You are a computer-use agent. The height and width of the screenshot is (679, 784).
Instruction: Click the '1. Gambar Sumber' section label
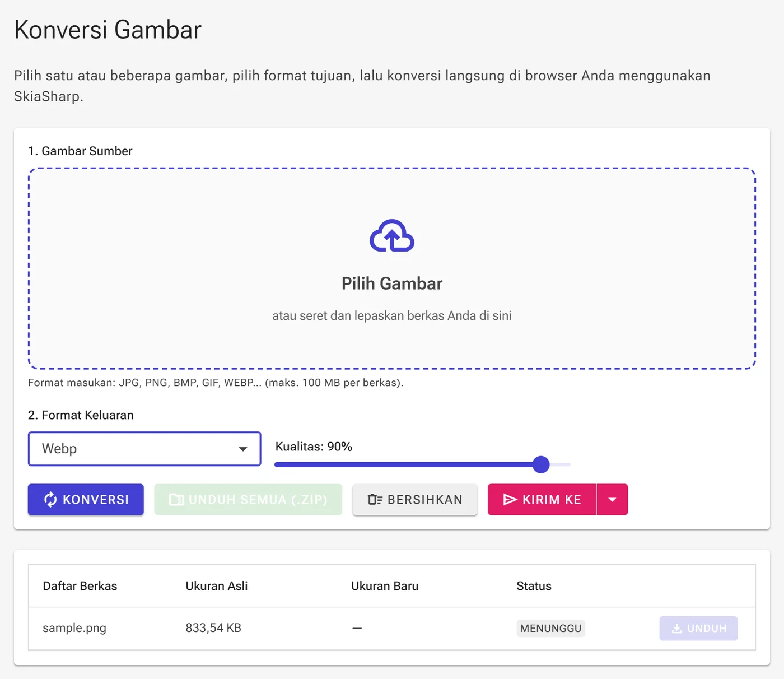coord(80,151)
